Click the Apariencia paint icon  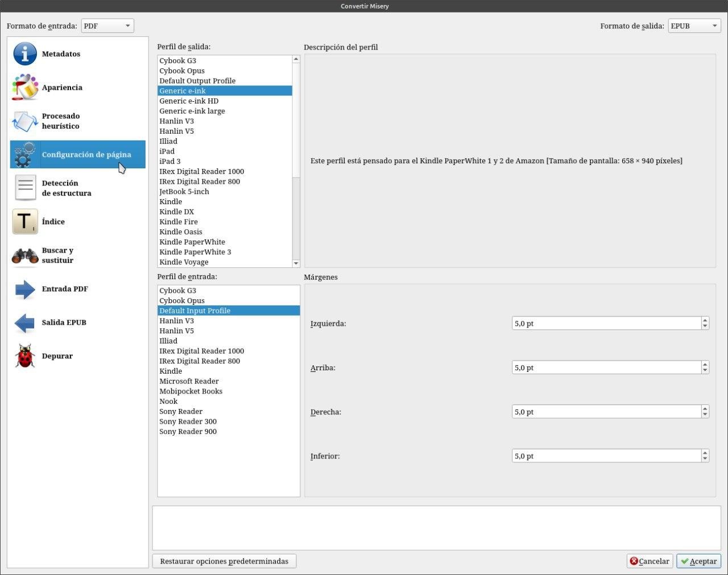pyautogui.click(x=25, y=88)
